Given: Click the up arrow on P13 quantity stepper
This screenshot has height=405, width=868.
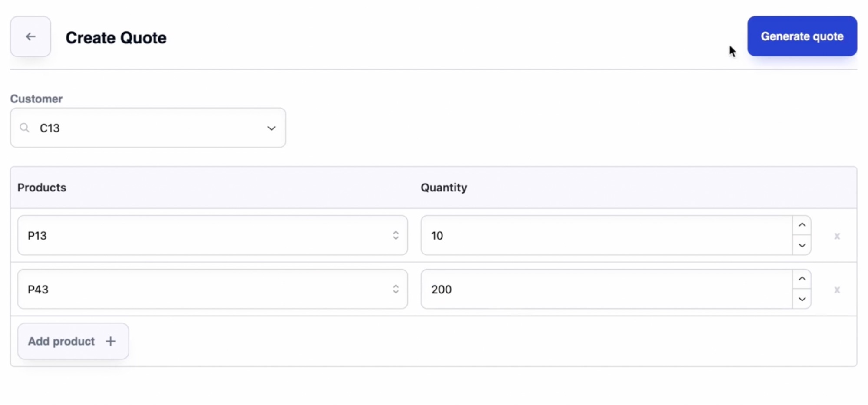Looking at the screenshot, I should coord(802,225).
